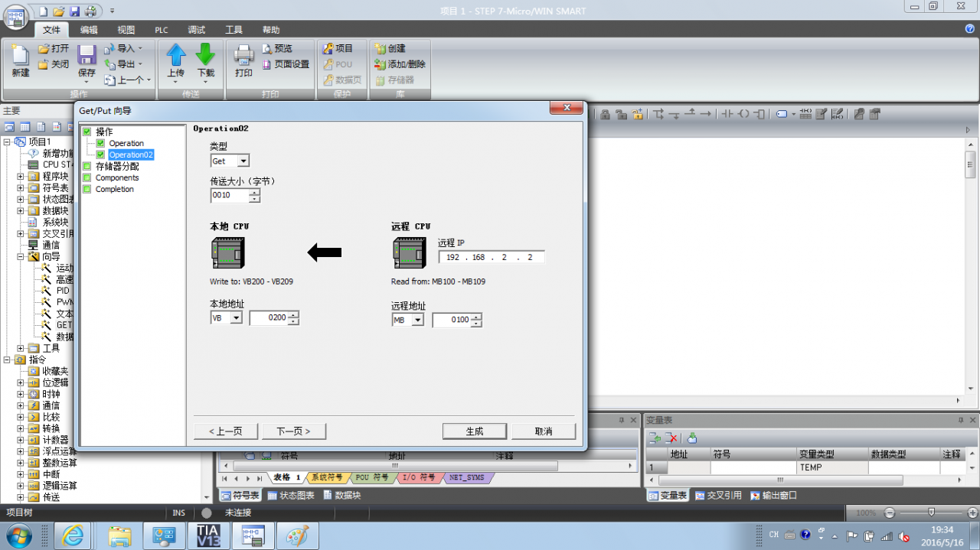Click the 存储器分配 step checkbox
Viewport: 980px width, 550px height.
tap(87, 166)
